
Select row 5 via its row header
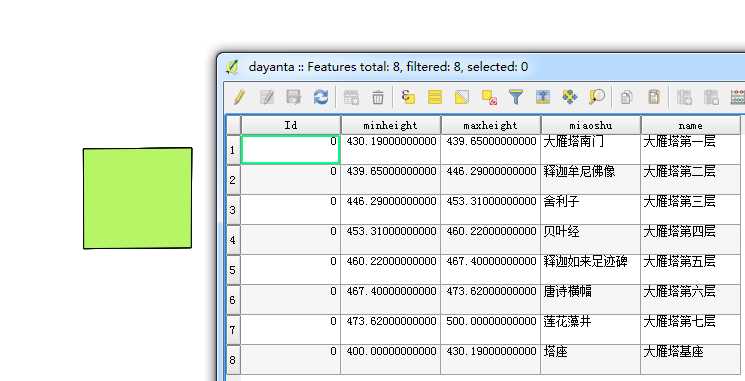coord(233,270)
